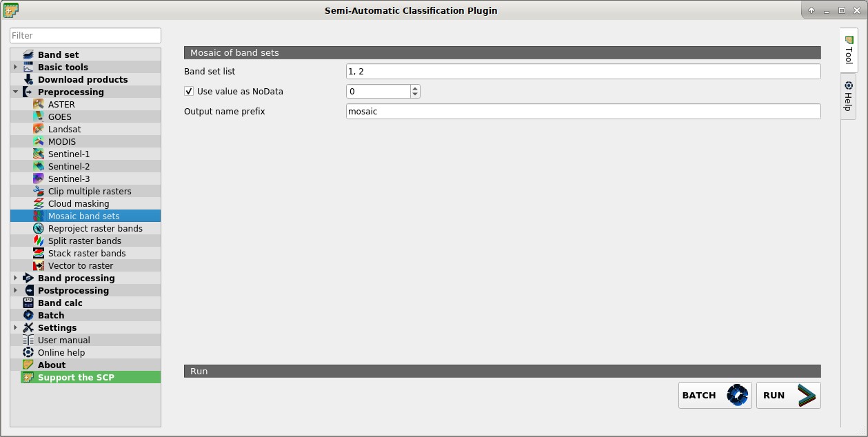The height and width of the screenshot is (437, 868).
Task: Click the Stack raster bands icon
Action: (x=39, y=253)
